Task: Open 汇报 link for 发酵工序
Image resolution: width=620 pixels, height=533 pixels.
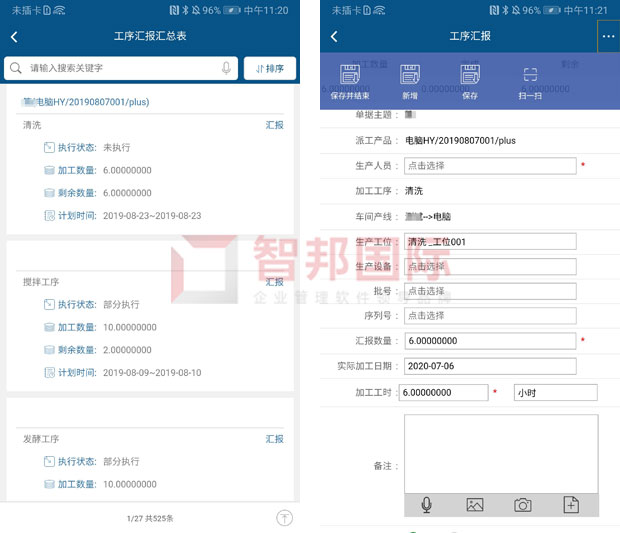Action: [x=274, y=439]
